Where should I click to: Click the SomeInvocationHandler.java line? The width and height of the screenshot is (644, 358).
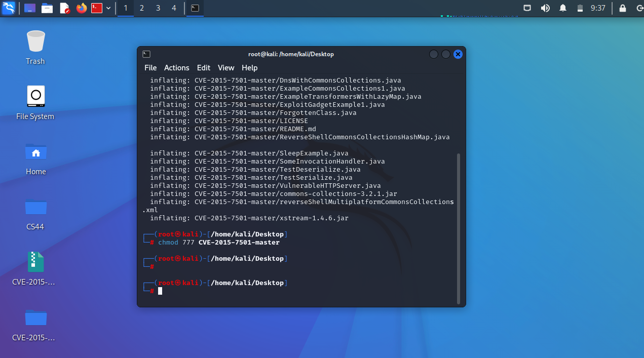[x=268, y=162]
